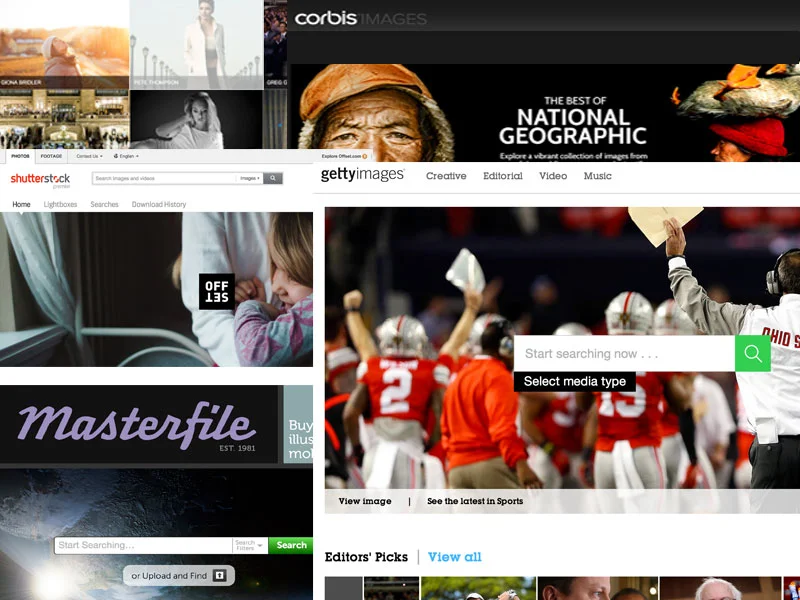Open Download History on Shutterstock

point(159,204)
